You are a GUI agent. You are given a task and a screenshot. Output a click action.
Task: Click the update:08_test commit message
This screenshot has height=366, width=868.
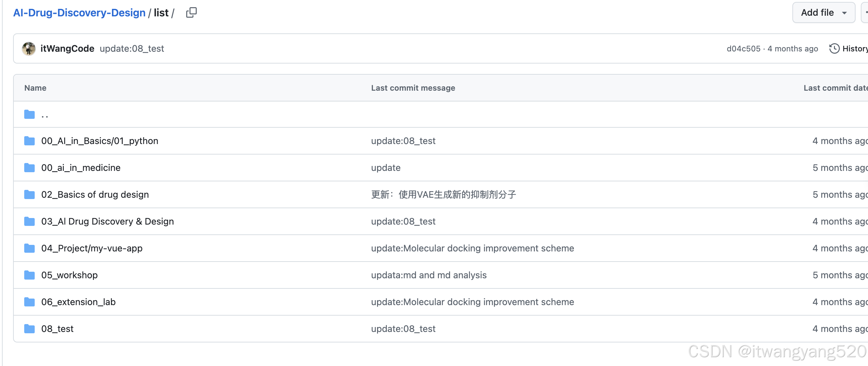click(132, 48)
